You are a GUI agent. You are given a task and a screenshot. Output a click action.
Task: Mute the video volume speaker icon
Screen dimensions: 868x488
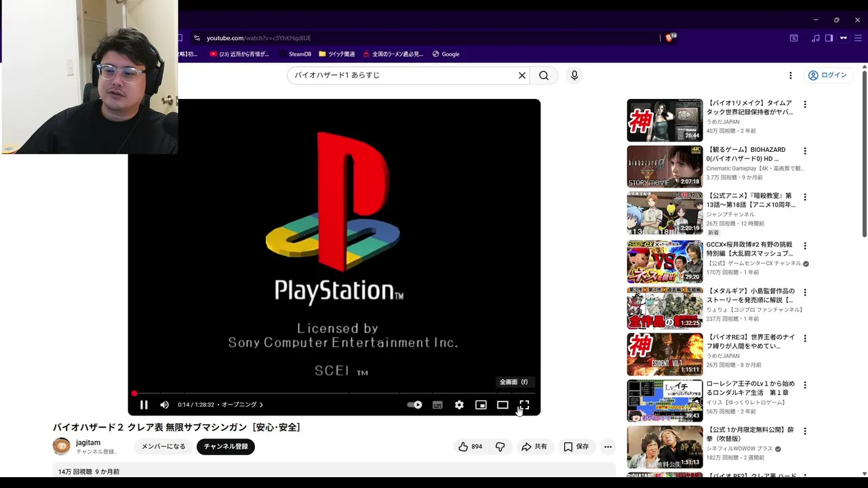click(164, 405)
